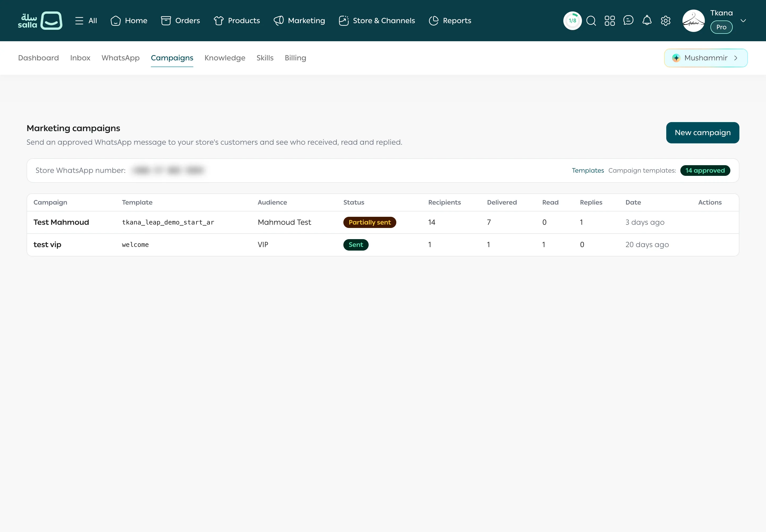Click the Mushammir sparkle icon

(x=676, y=58)
